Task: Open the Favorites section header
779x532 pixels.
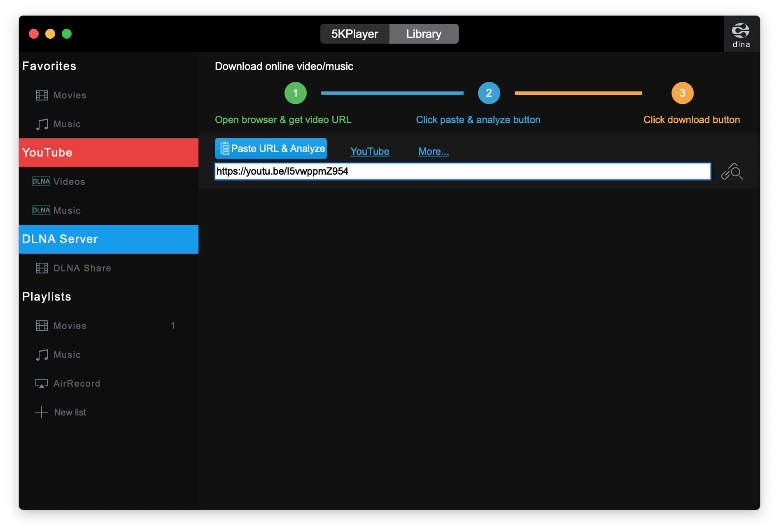Action: [49, 66]
